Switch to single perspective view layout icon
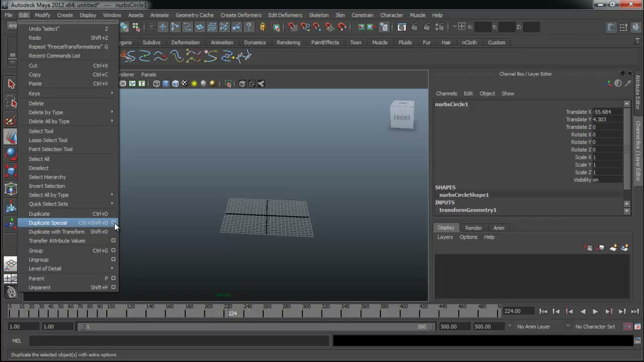The height and width of the screenshot is (362, 644). (x=11, y=264)
